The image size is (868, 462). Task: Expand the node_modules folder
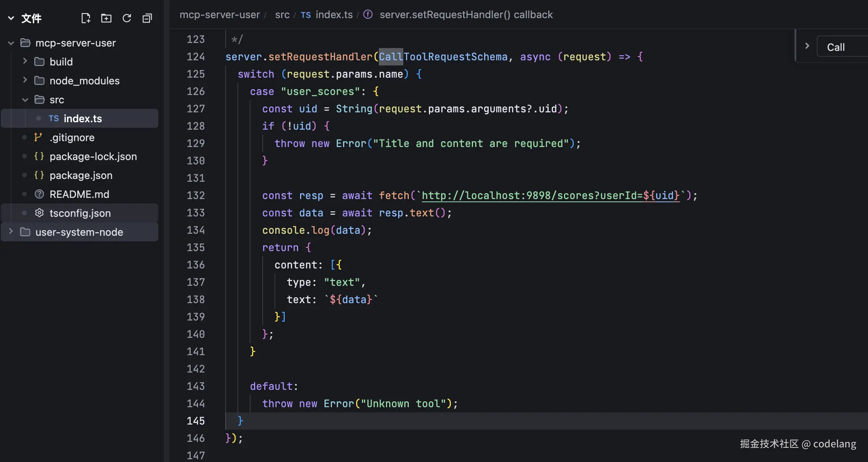25,80
